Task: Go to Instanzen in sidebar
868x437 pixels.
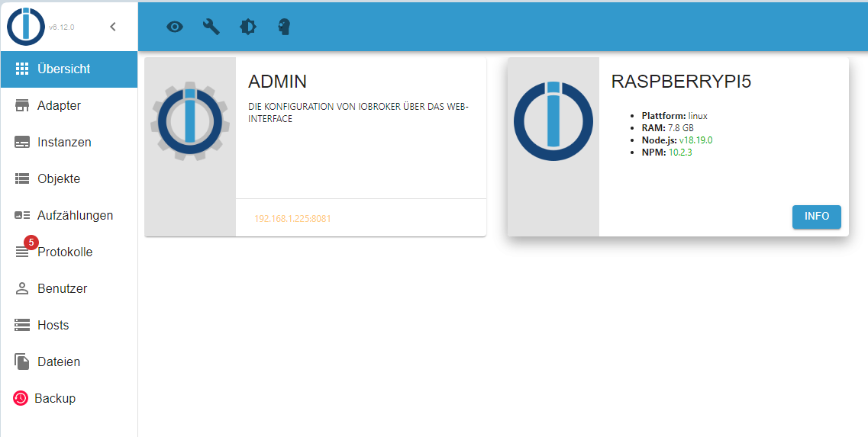Action: click(x=69, y=142)
